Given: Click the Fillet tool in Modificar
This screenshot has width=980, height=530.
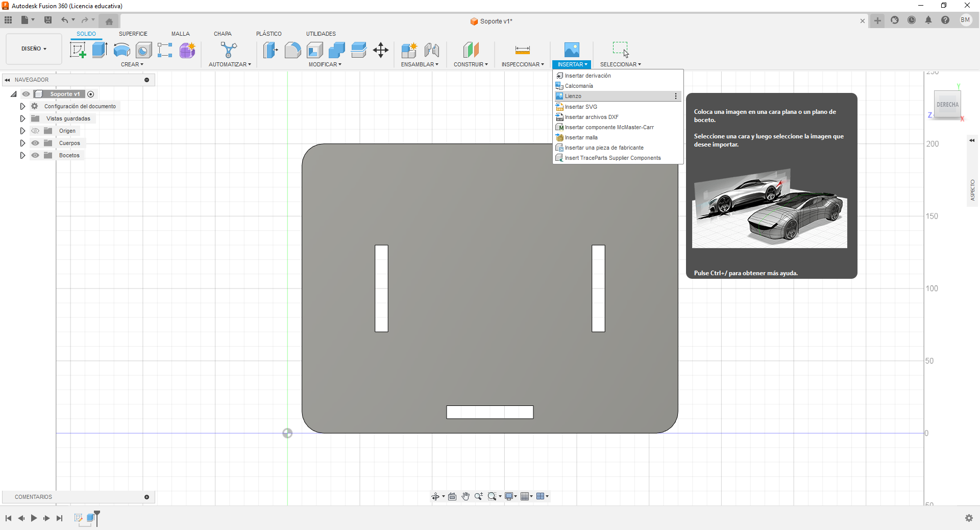Looking at the screenshot, I should (x=292, y=50).
